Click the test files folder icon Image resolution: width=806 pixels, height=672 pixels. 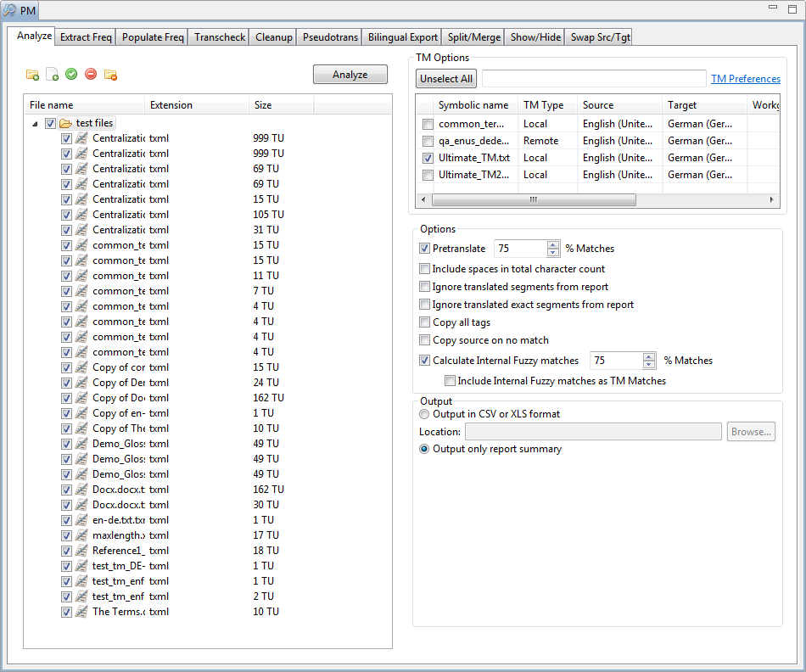[x=65, y=123]
